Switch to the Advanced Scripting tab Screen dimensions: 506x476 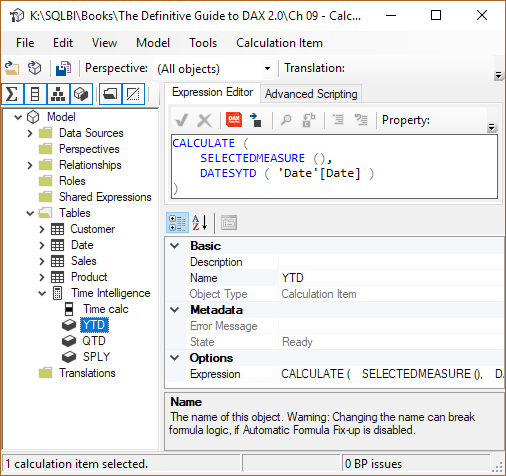[311, 94]
